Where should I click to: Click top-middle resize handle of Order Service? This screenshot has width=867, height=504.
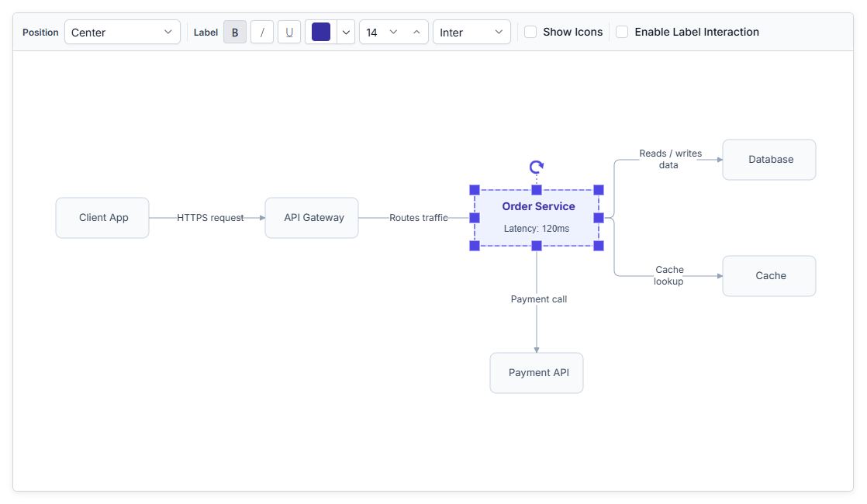click(x=537, y=190)
